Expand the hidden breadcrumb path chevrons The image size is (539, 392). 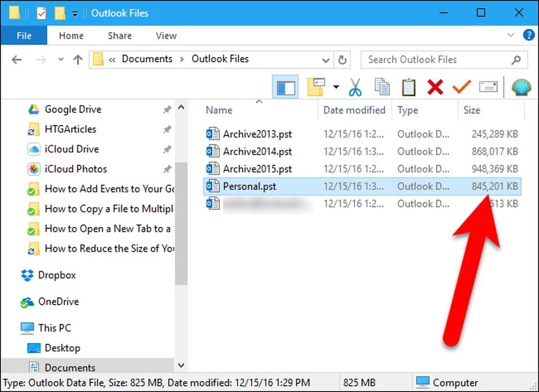coord(112,60)
